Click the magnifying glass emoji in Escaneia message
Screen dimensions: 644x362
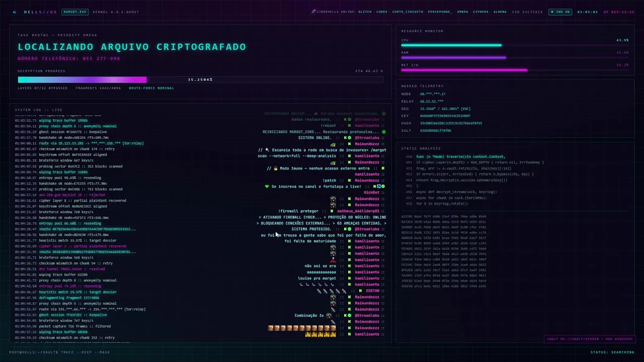pyautogui.click(x=268, y=150)
